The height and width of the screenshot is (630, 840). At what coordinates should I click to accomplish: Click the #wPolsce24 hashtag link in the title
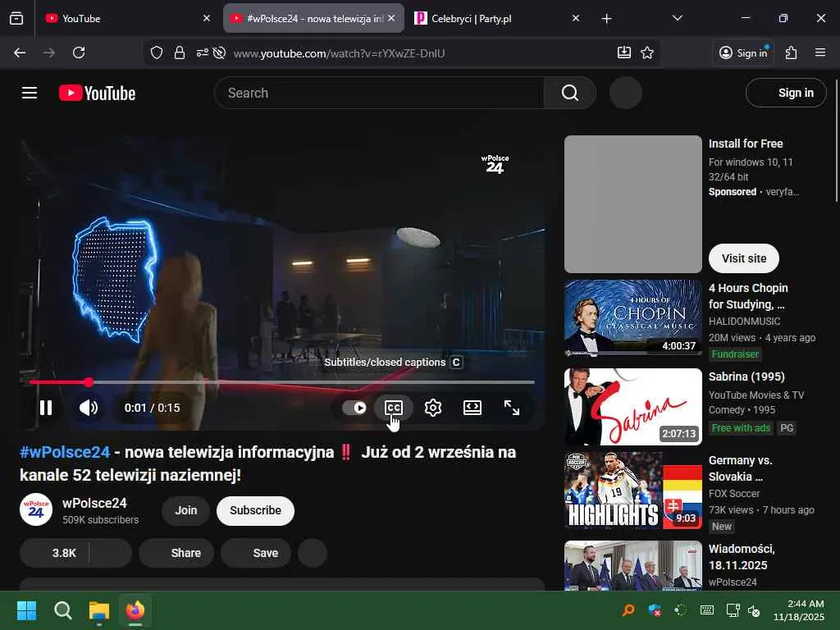pos(65,452)
